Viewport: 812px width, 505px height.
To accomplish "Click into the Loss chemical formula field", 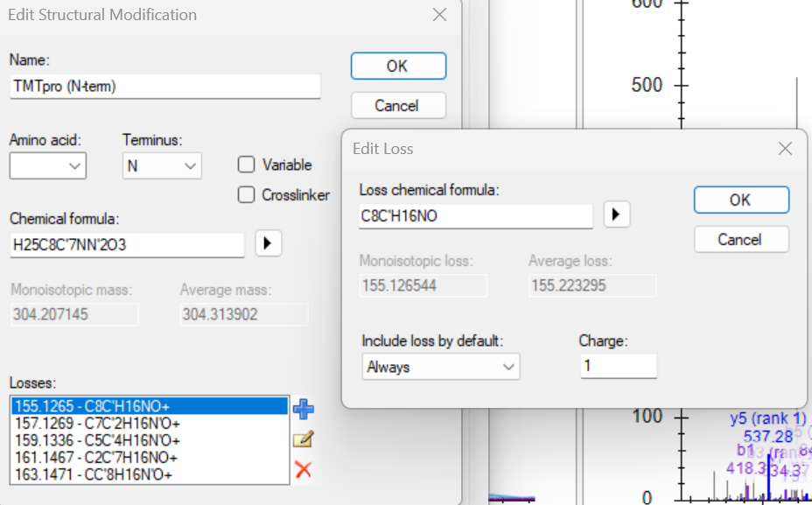I will tap(475, 216).
